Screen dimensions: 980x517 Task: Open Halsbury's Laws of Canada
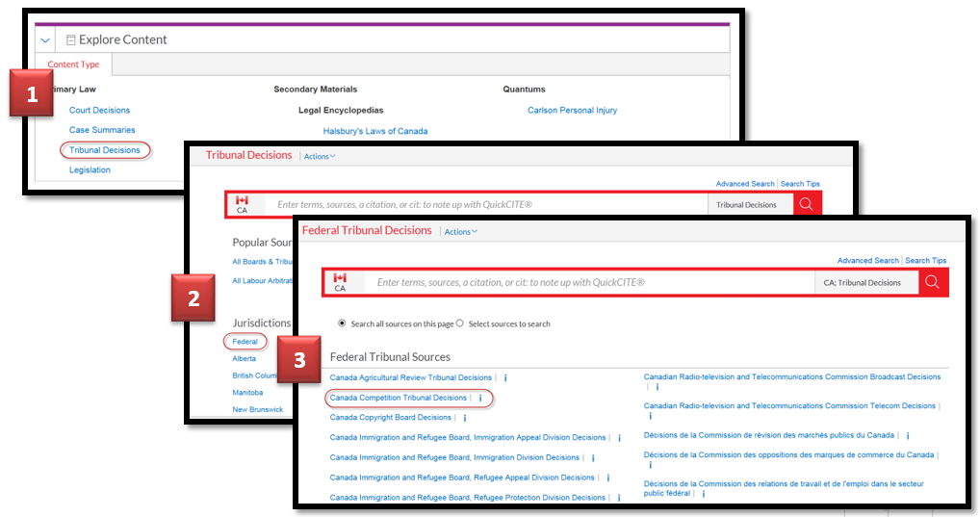375,131
